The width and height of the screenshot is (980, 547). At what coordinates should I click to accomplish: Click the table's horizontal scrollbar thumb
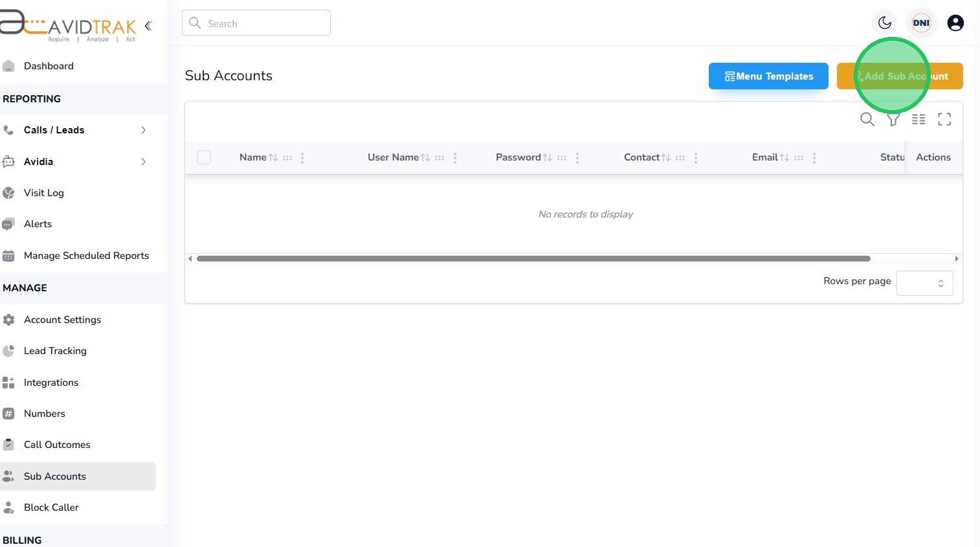coord(533,259)
